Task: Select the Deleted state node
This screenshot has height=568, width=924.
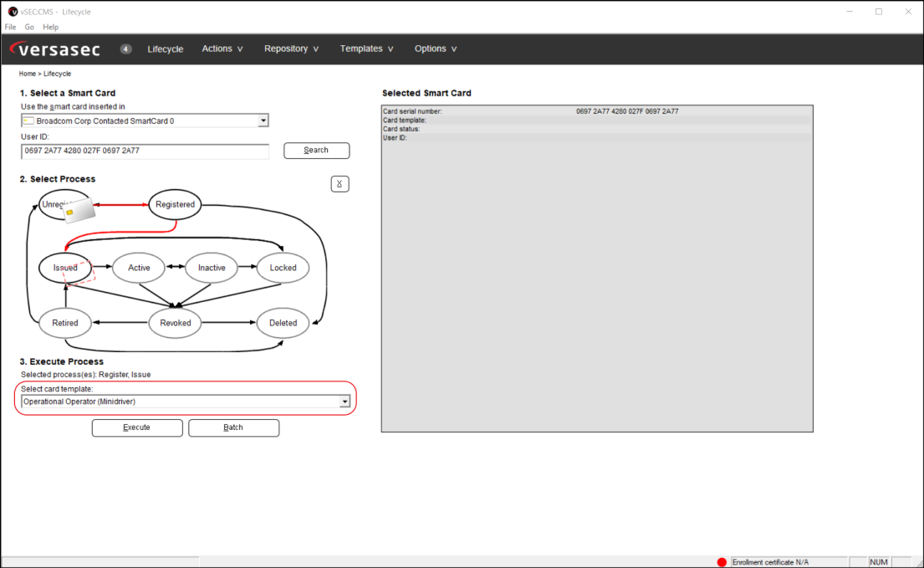Action: tap(283, 323)
